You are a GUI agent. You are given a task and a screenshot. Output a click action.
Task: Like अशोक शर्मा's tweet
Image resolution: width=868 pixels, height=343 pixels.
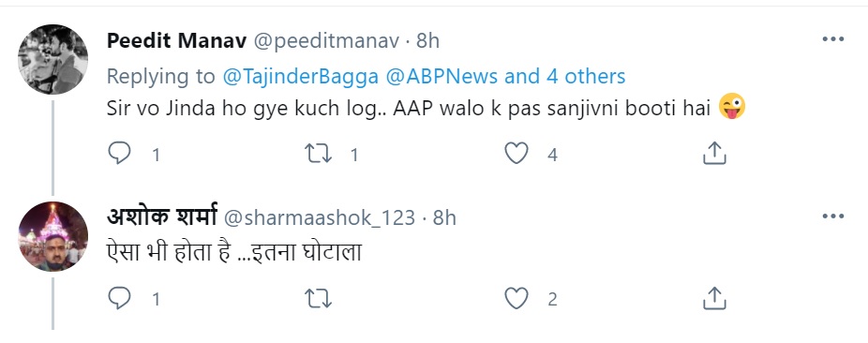pyautogui.click(x=516, y=299)
